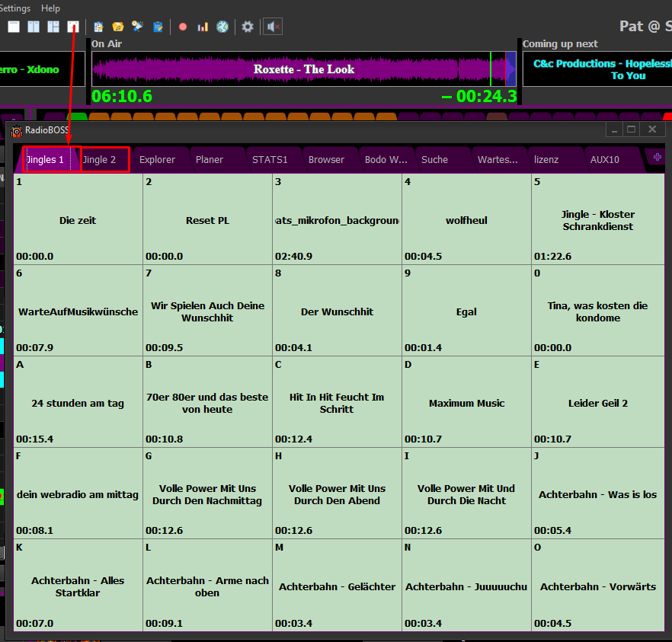The image size is (672, 642).
Task: Trigger the Maximum Music jingle
Action: tap(466, 402)
